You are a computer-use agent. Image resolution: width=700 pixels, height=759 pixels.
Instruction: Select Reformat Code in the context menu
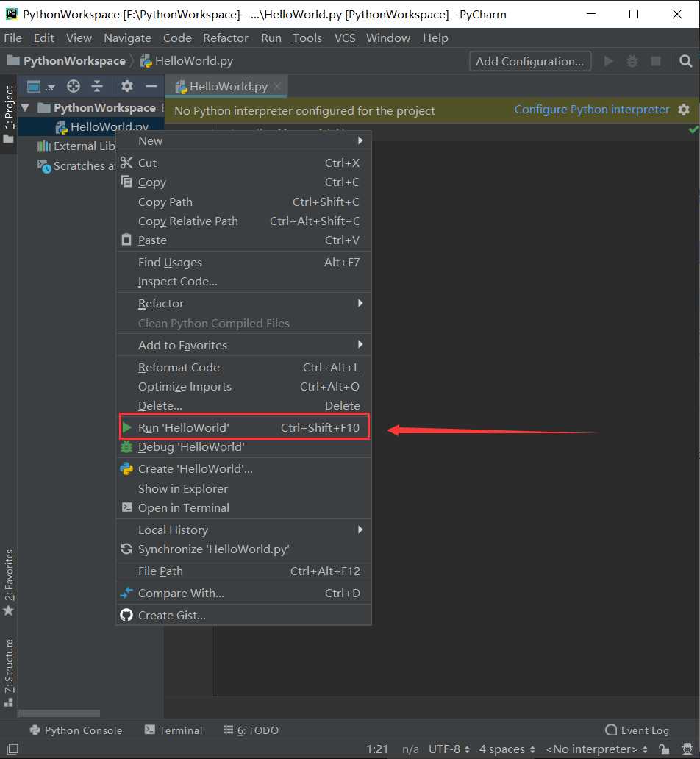pyautogui.click(x=243, y=368)
